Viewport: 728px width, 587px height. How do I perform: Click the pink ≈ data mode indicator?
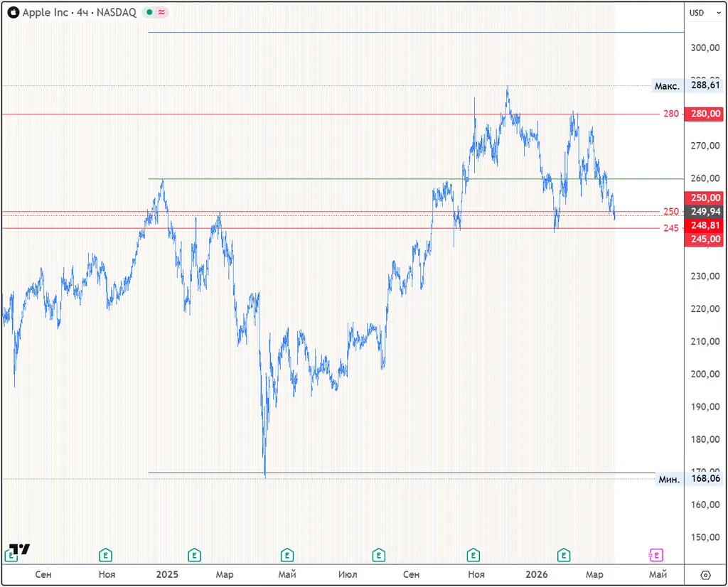161,13
